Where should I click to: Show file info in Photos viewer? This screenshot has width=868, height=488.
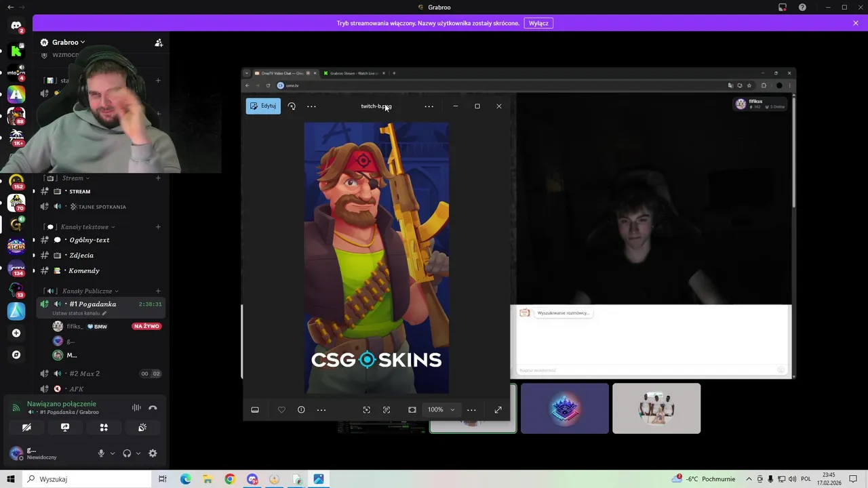[x=301, y=410]
